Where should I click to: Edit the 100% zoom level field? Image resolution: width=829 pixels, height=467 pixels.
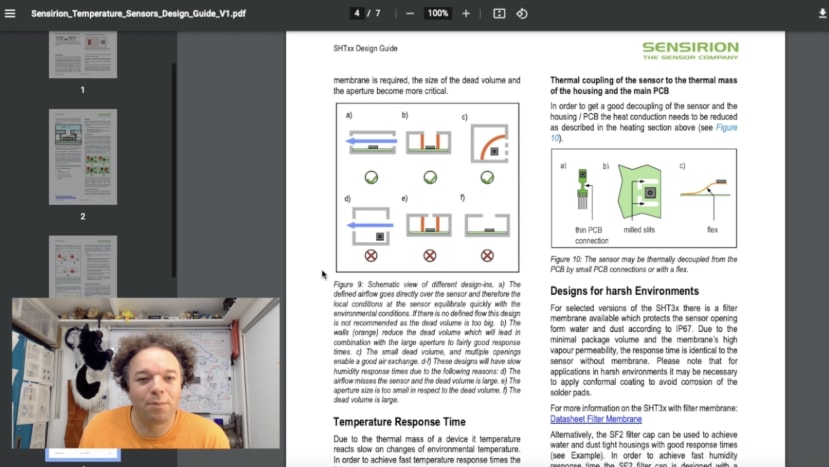[x=438, y=13]
